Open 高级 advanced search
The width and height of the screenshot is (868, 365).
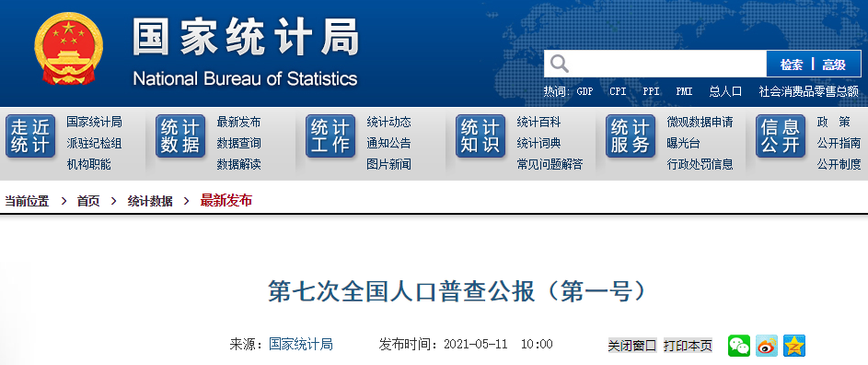tap(834, 65)
